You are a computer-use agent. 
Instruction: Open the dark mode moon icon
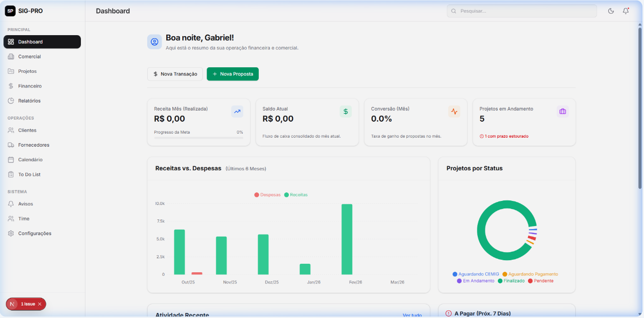tap(611, 11)
